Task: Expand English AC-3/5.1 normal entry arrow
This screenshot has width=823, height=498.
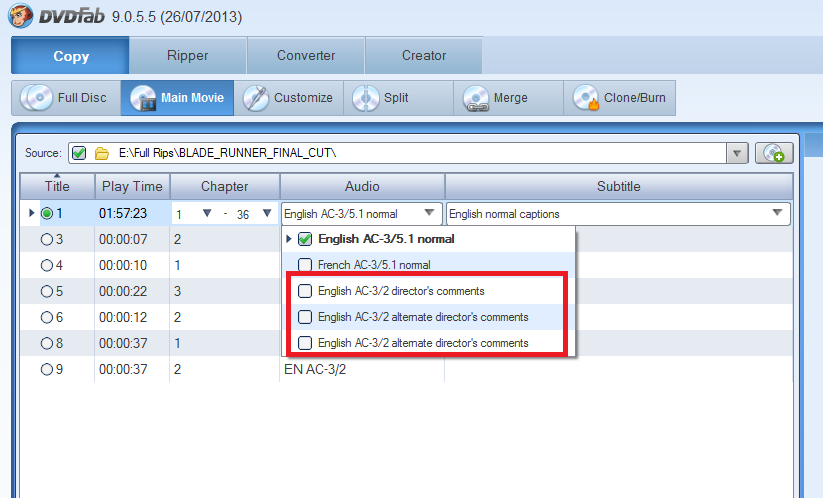Action: coord(289,239)
